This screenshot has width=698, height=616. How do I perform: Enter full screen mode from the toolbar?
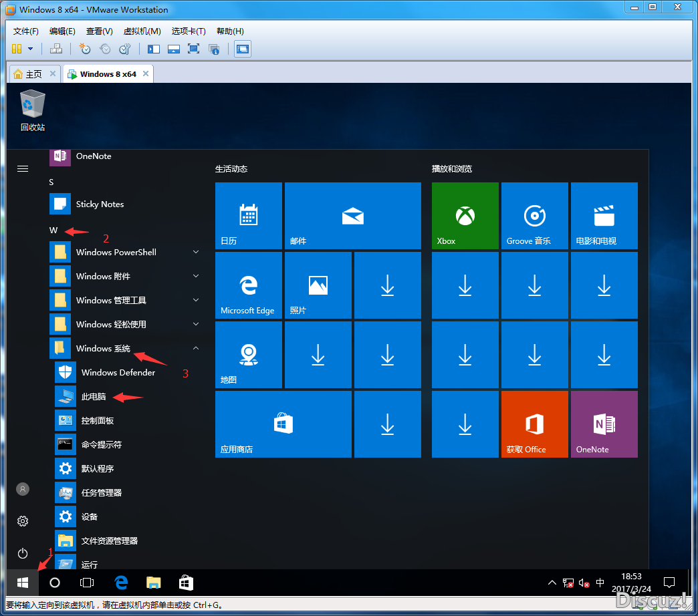click(194, 49)
